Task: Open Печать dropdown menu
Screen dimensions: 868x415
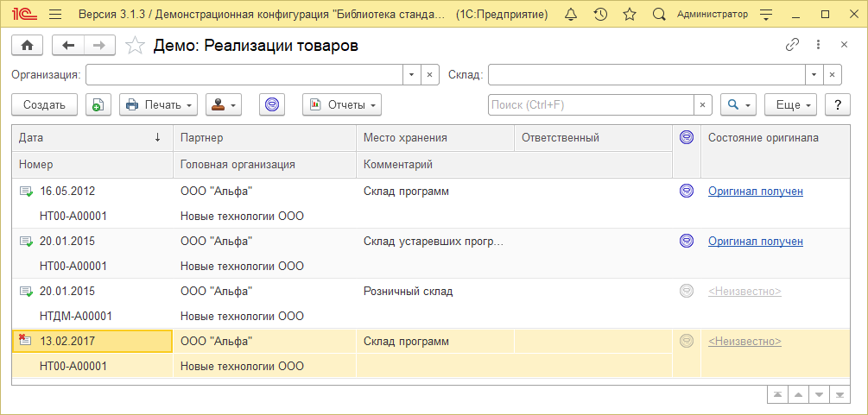Action: 158,104
